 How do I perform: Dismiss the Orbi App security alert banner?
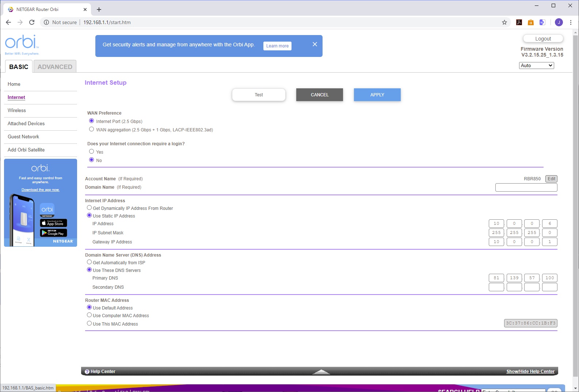tap(315, 44)
